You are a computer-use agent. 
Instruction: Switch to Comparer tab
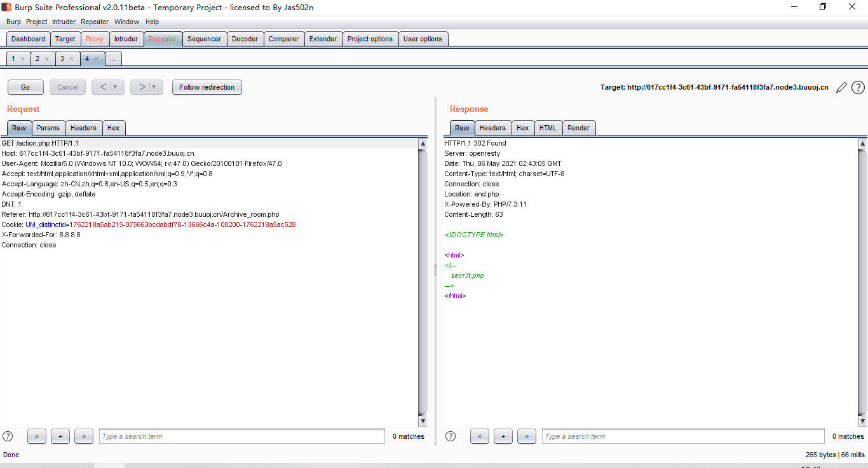[x=283, y=39]
